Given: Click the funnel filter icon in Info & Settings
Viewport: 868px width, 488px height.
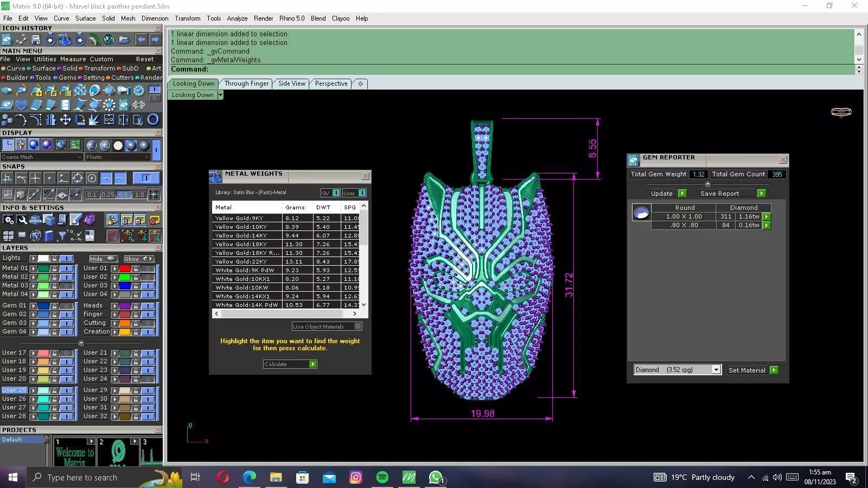Looking at the screenshot, I should tap(62, 235).
